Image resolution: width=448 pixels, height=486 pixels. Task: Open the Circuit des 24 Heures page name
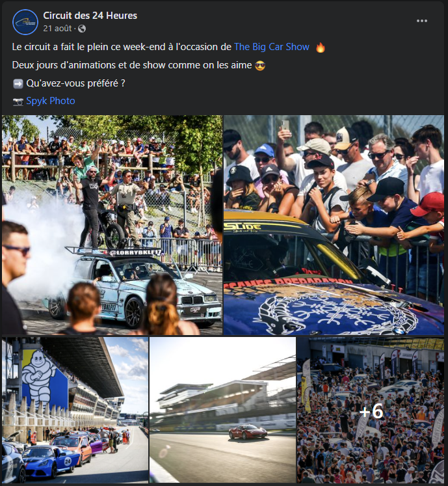(90, 16)
